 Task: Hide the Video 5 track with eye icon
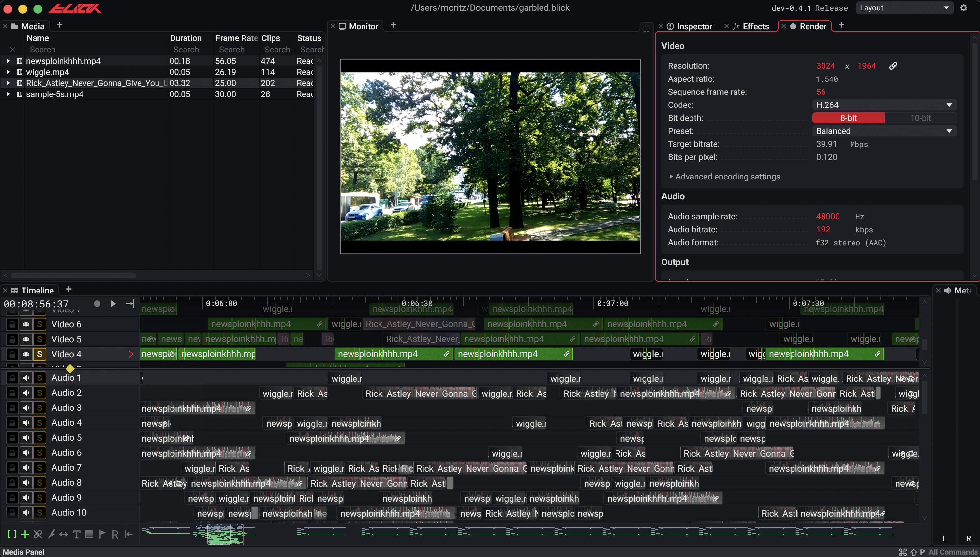[x=26, y=339]
